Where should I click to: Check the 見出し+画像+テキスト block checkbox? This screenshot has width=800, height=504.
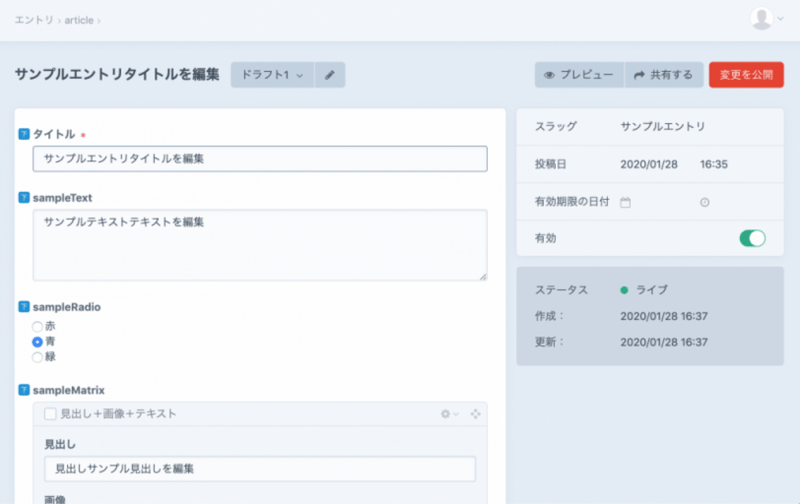click(x=50, y=414)
